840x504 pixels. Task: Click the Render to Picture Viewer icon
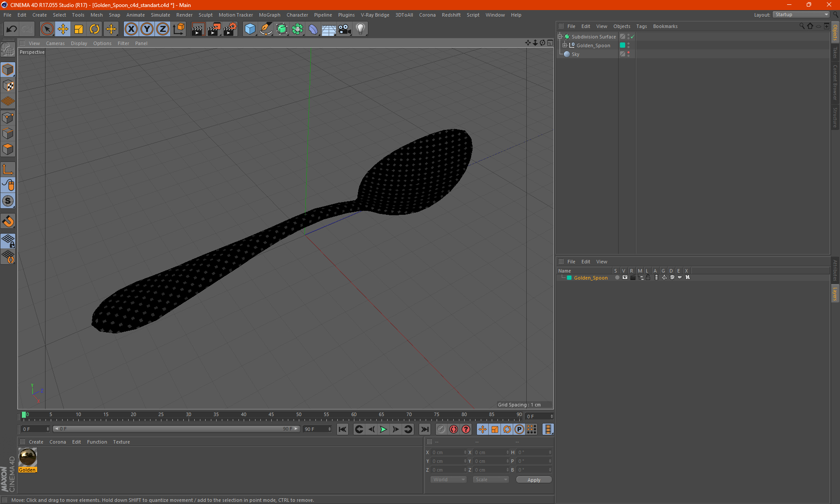tap(214, 29)
